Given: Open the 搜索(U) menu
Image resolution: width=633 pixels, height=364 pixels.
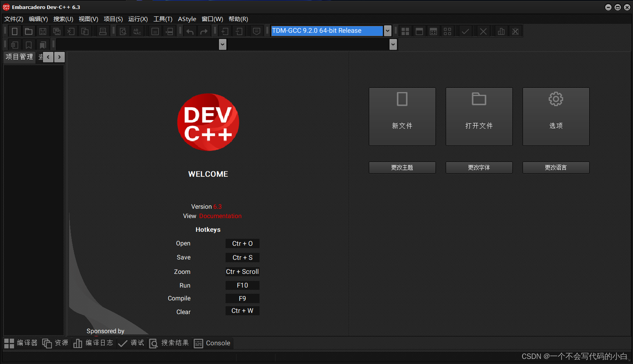Looking at the screenshot, I should pos(63,19).
